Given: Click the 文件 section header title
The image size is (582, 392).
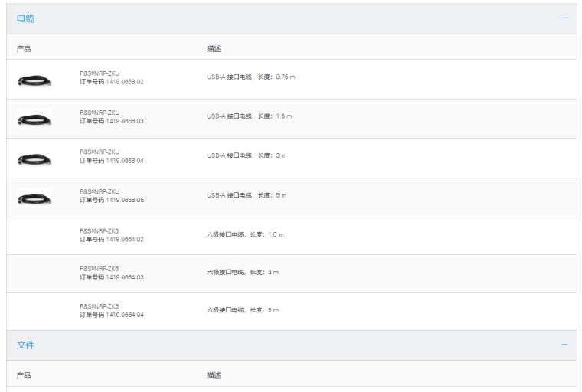Looking at the screenshot, I should 26,345.
